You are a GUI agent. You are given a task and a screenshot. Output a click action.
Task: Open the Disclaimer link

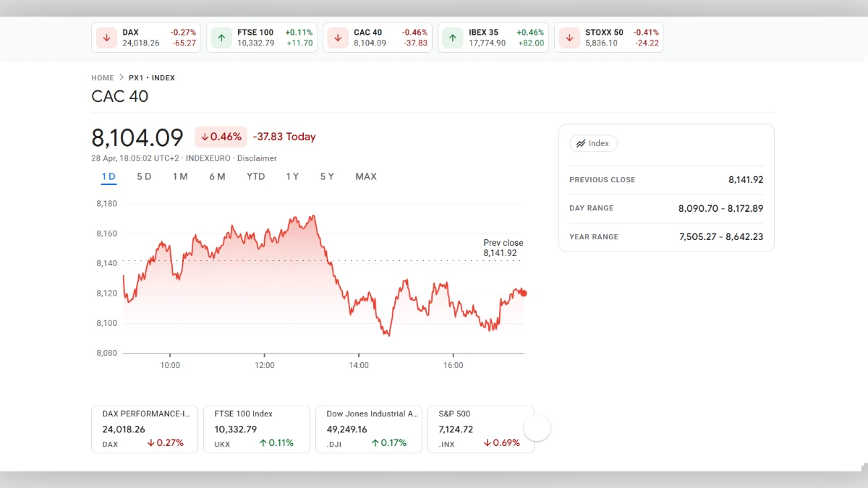point(258,158)
